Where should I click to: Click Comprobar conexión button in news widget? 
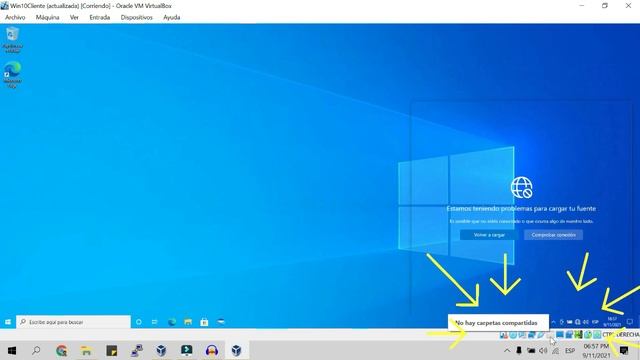tap(553, 235)
